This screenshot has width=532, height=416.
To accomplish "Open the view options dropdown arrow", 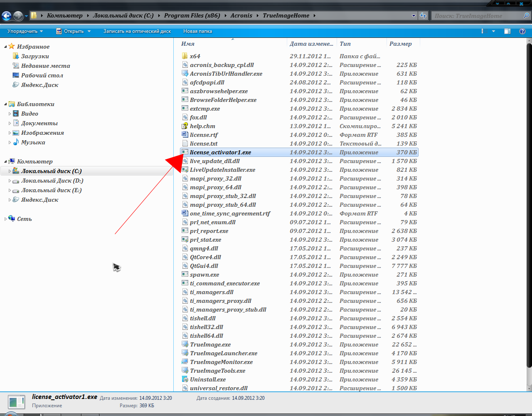I will (x=494, y=31).
